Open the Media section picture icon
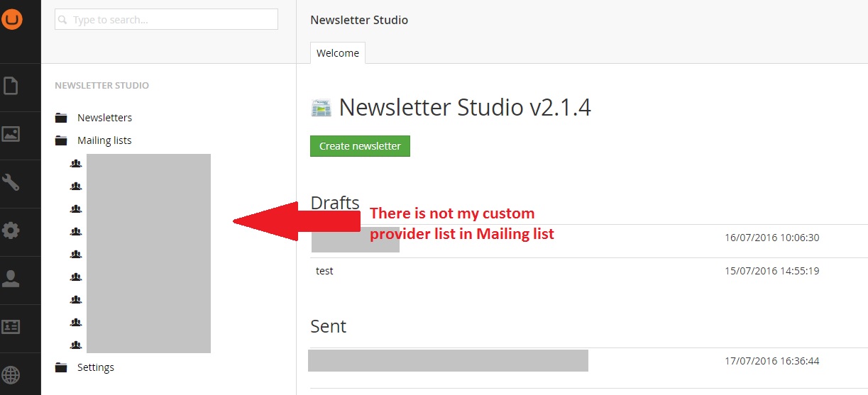868x395 pixels. (11, 134)
